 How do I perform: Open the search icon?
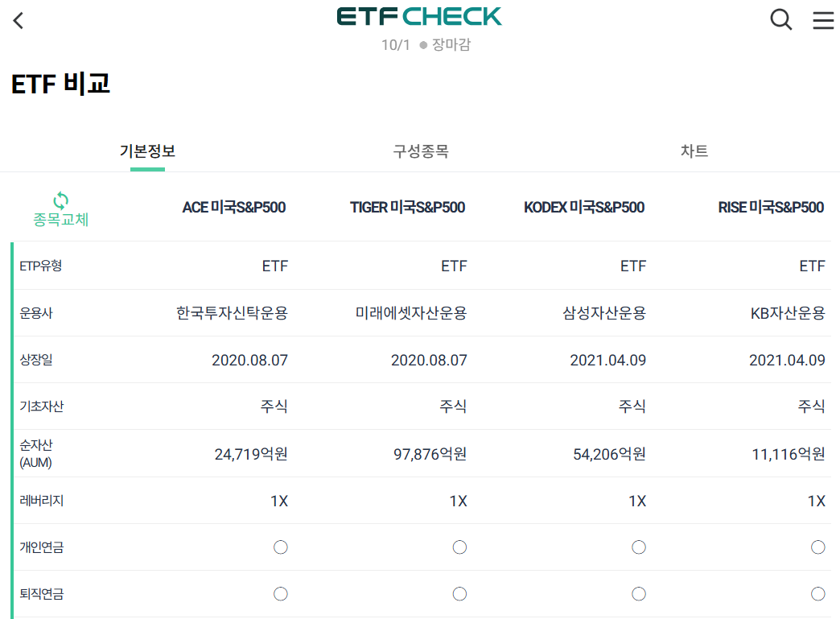click(x=780, y=20)
